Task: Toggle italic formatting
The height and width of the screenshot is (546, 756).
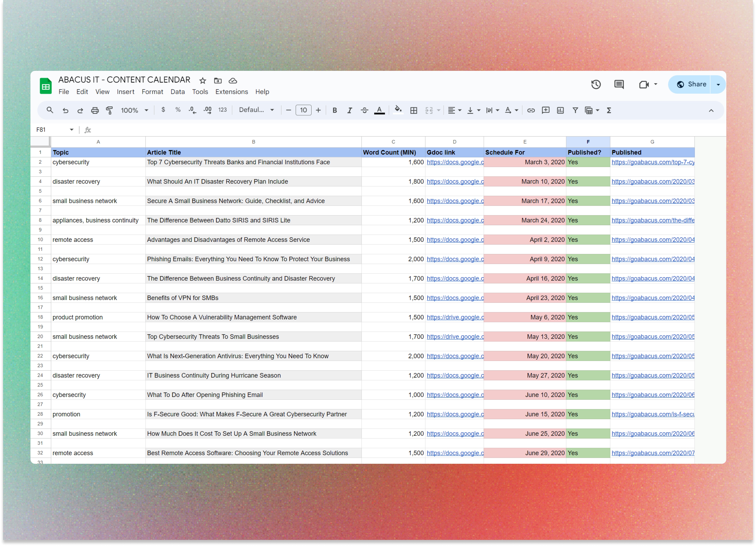Action: coord(349,110)
